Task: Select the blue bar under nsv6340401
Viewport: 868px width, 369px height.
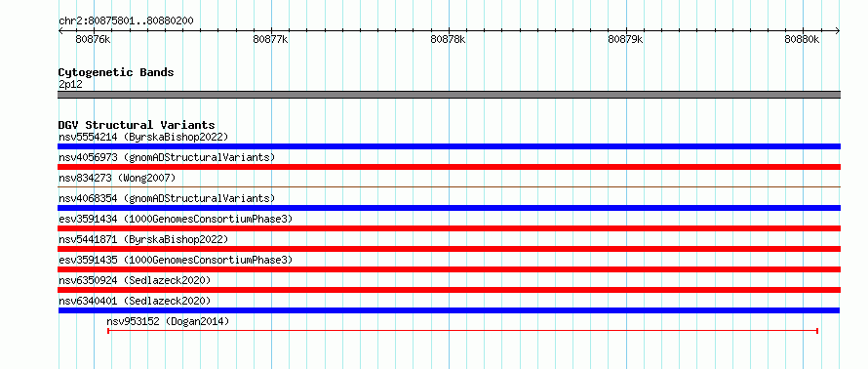Action: [x=449, y=310]
